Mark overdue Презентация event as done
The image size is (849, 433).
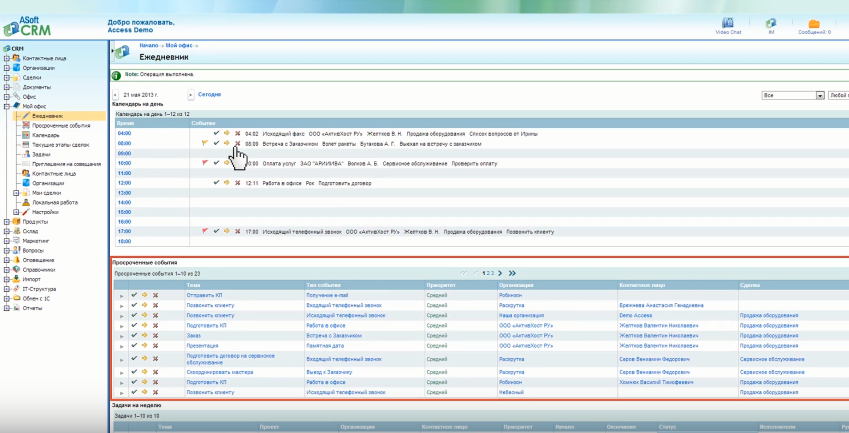134,345
